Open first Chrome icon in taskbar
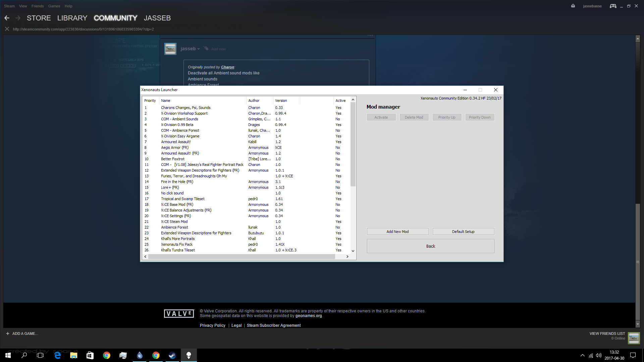 (x=107, y=355)
